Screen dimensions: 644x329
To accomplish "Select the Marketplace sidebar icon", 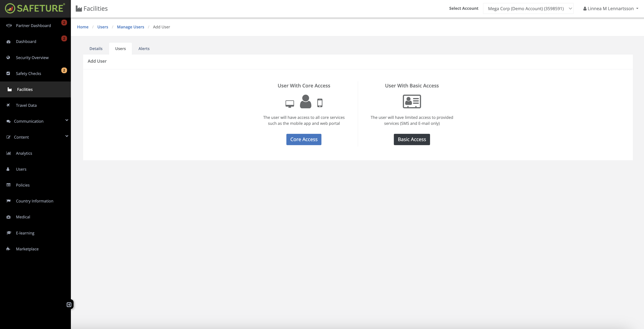I will 8,249.
